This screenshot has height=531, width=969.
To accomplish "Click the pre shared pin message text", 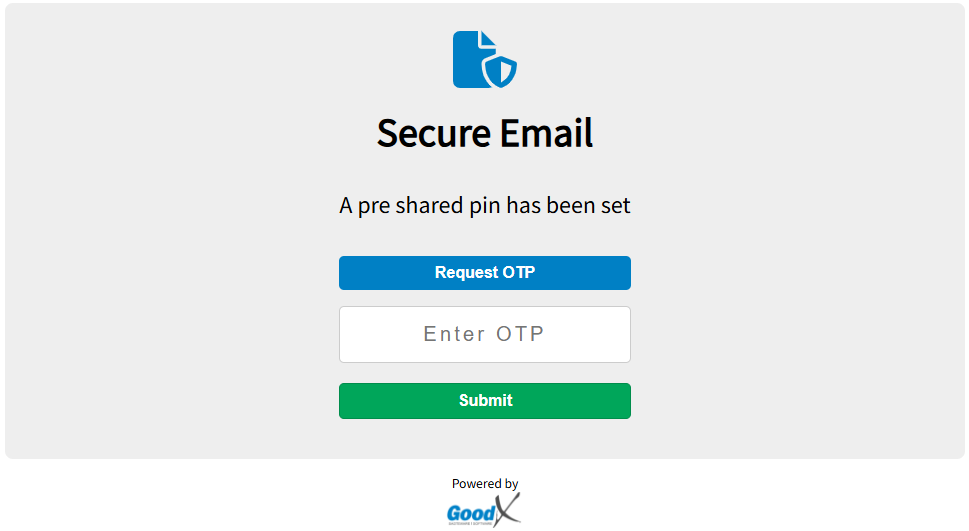I will (484, 206).
